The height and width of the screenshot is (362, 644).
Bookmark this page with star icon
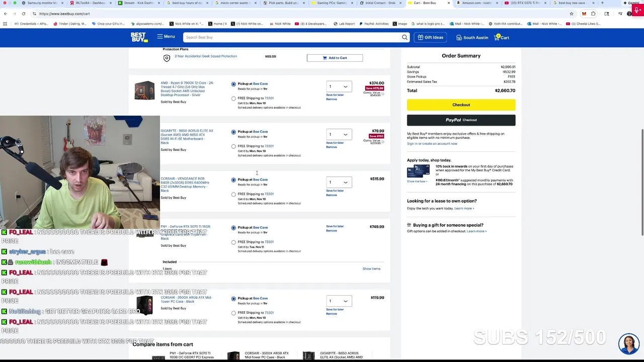point(572,14)
